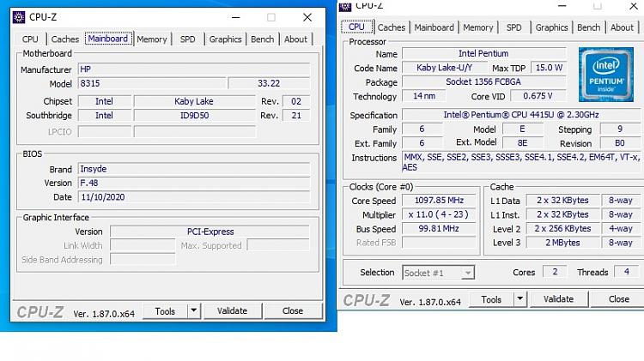Open Tools dropdown arrow in left Mainboard window
Screen dimensions: 644x361
coord(193,311)
